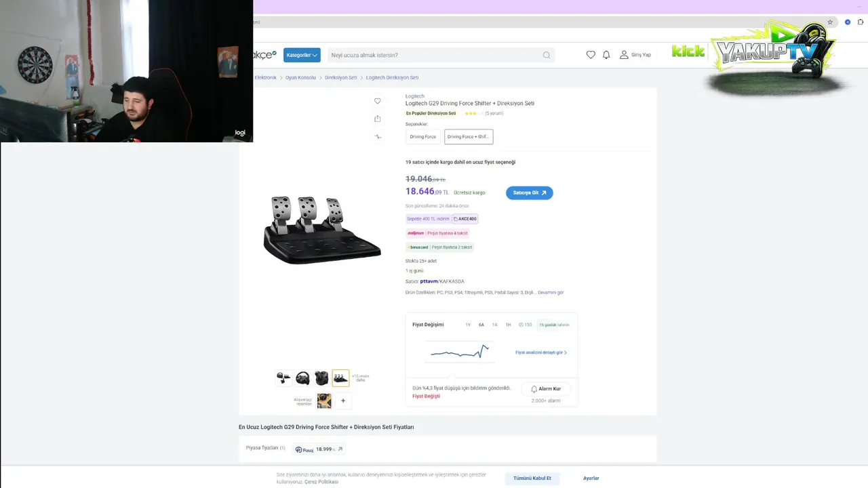This screenshot has height=488, width=868.
Task: Click the En Popüler Direksiyon Seti badge
Action: 431,113
